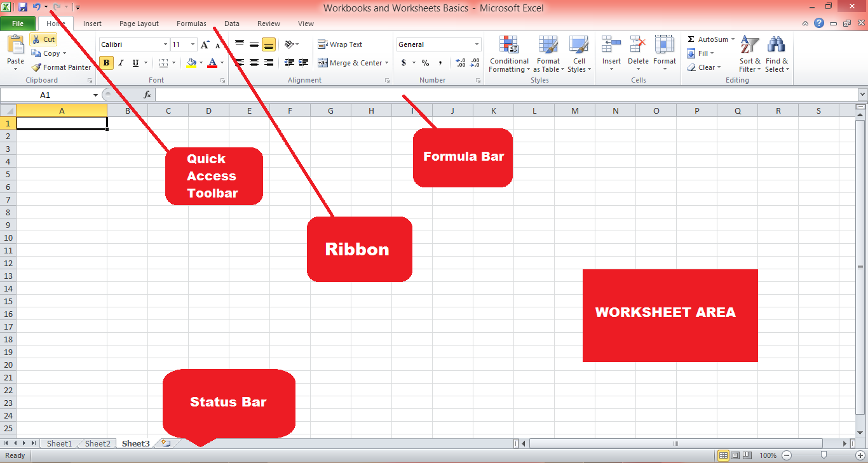
Task: Click the Decrease Font Size icon
Action: click(218, 45)
